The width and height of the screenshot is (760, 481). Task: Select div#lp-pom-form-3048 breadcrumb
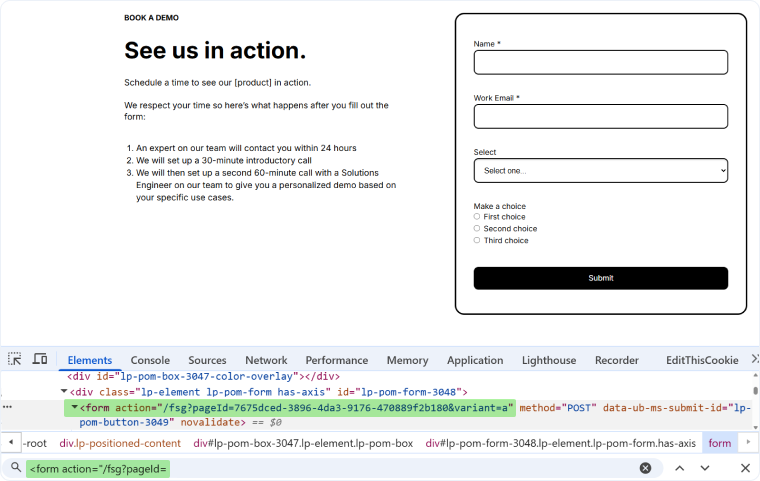point(560,443)
